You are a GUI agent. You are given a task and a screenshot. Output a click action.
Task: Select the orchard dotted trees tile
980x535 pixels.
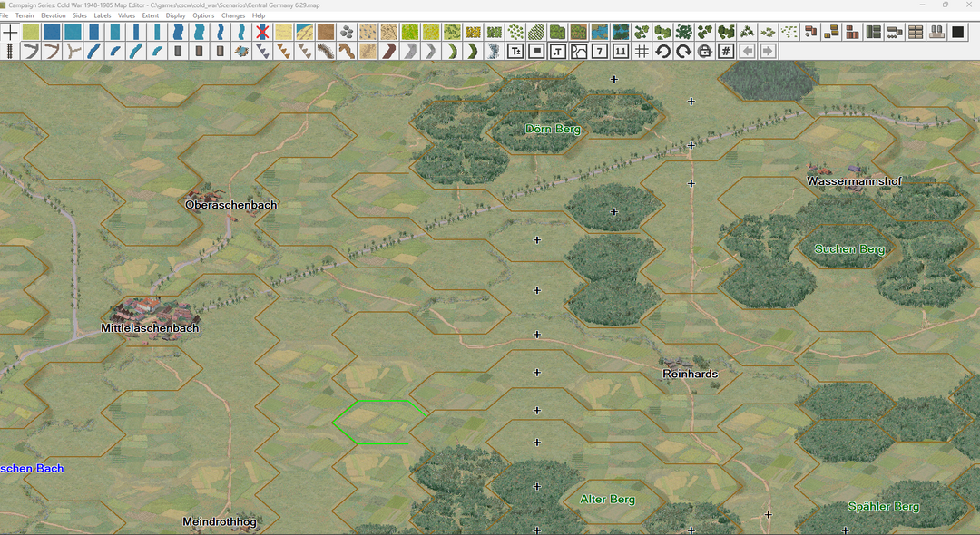(x=515, y=31)
